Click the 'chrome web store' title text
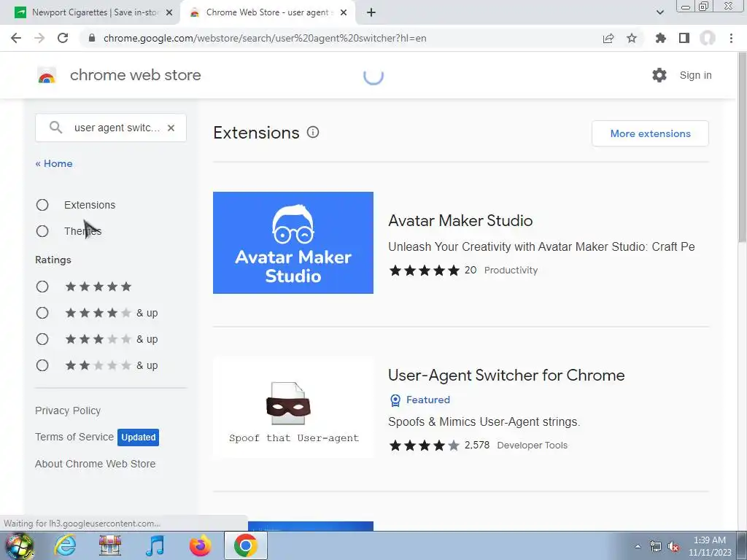Screen dimensions: 747x560 135,75
